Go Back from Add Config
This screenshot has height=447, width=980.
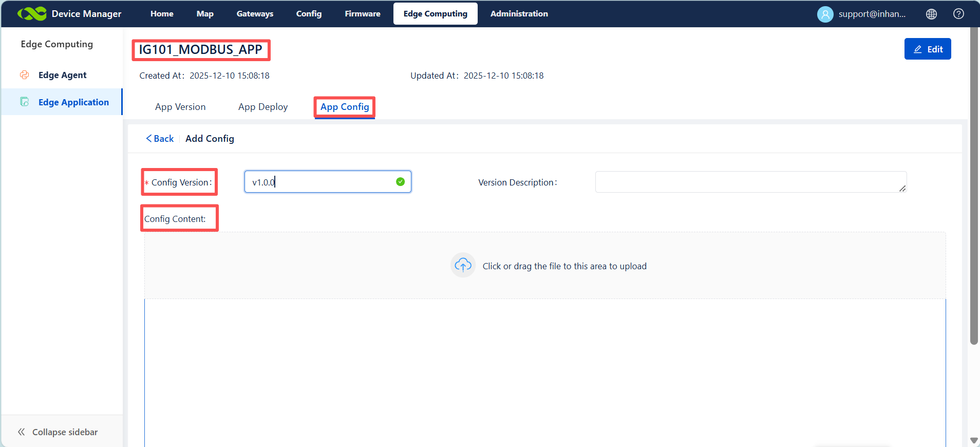coord(160,139)
